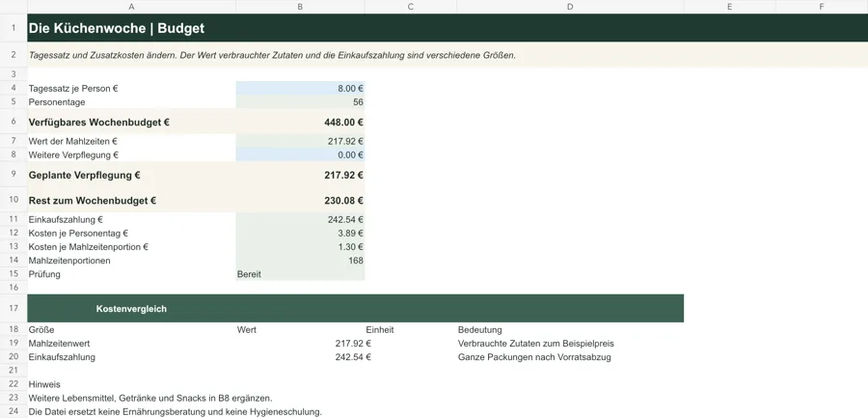Viewport: 868px width, 418px height.
Task: Select column F header
Action: [822, 7]
